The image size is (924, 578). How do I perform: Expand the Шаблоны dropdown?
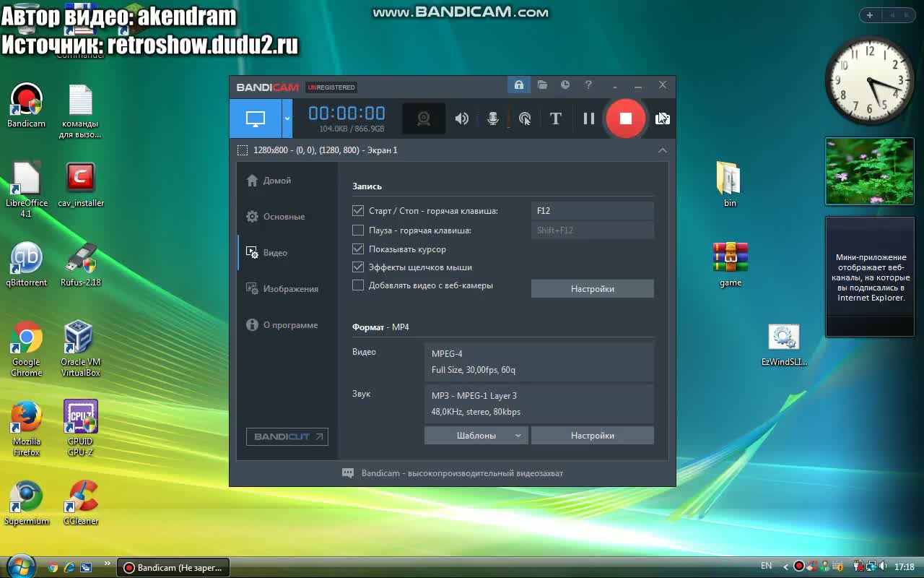476,436
